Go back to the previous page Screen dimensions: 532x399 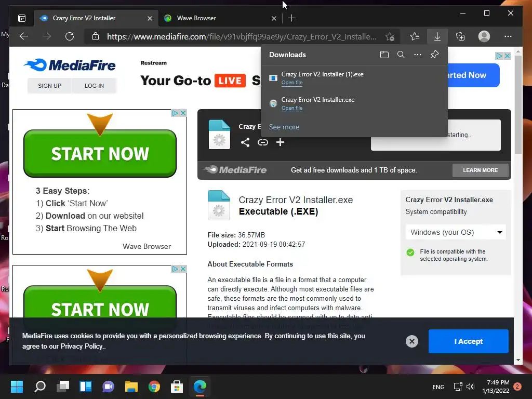point(24,36)
